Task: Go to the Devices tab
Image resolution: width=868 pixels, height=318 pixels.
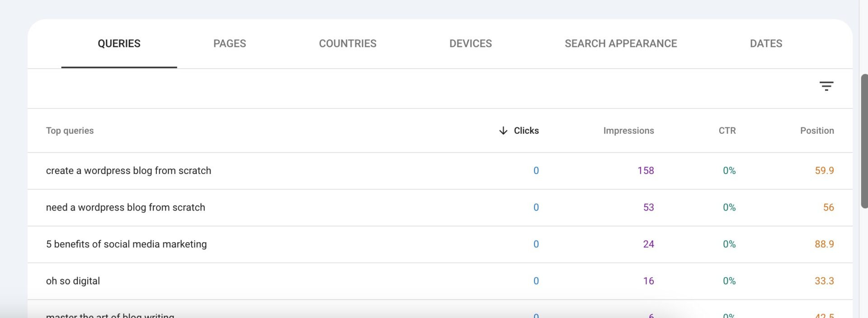Action: coord(470,43)
